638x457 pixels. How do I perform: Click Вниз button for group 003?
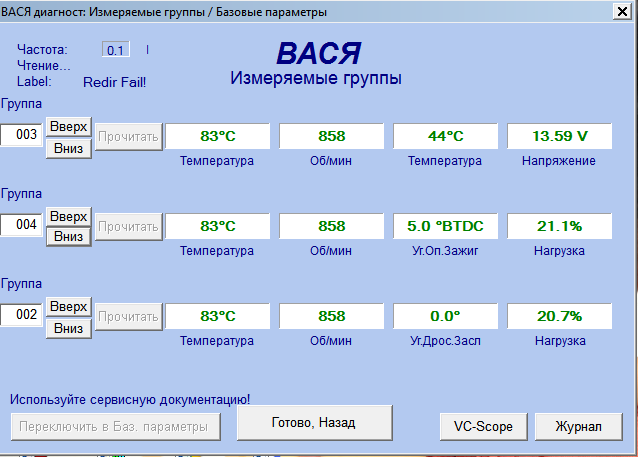click(x=69, y=149)
